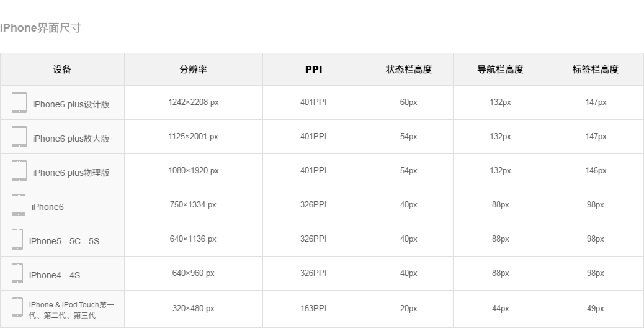Click the iPhone6 plus设计版 device icon
644x328 pixels.
pos(19,102)
